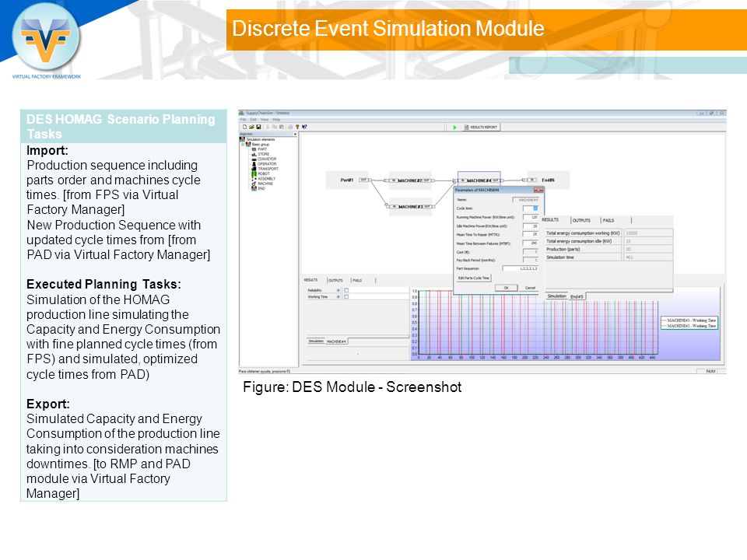
Task: Click the Open file toolbar icon
Action: pos(251,127)
